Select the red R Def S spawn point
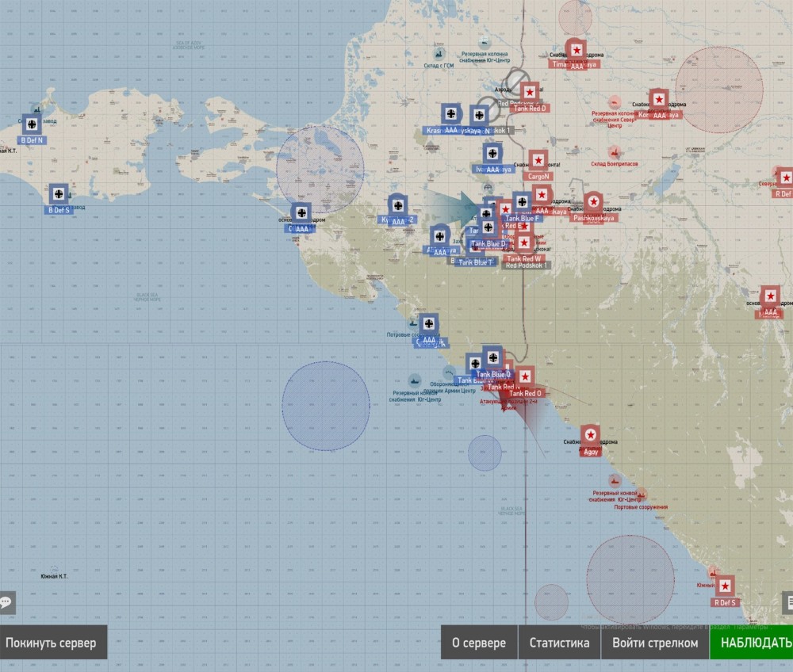This screenshot has width=793, height=672. 725,586
